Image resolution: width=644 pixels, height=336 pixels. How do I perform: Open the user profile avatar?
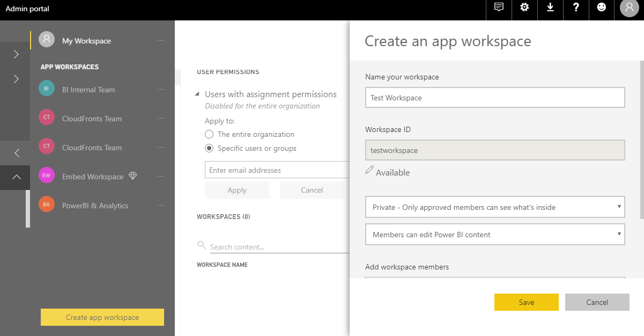[629, 8]
